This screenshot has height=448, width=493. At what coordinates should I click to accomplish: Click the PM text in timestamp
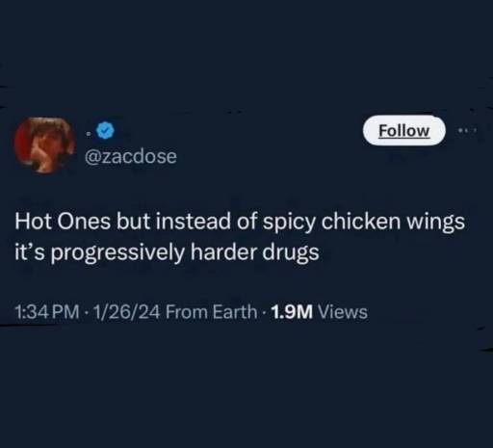pyautogui.click(x=65, y=312)
